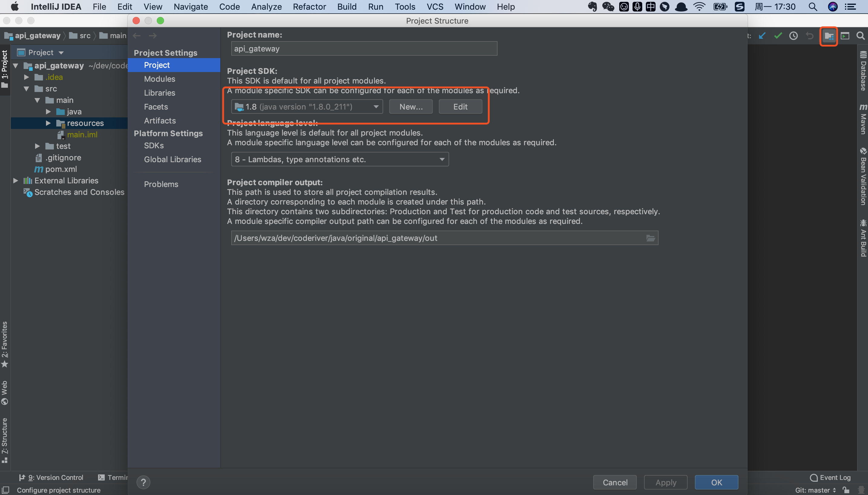Click the New... SDK button
The height and width of the screenshot is (495, 868).
(411, 107)
